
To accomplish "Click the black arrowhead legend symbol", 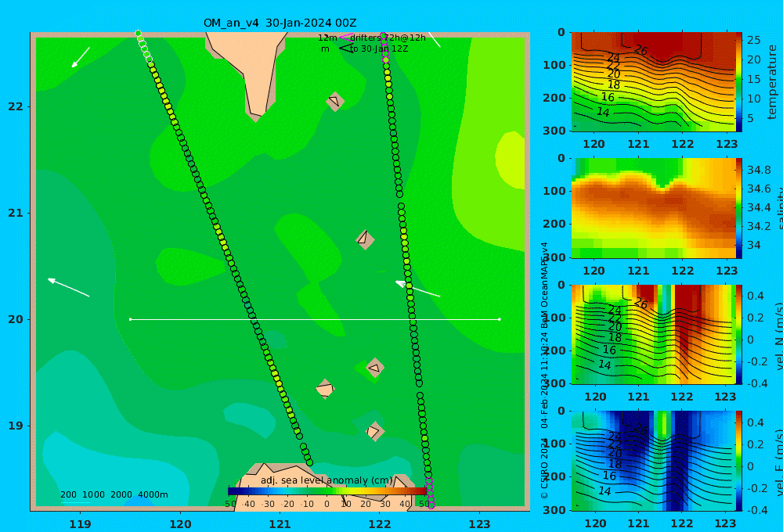I will pyautogui.click(x=345, y=49).
